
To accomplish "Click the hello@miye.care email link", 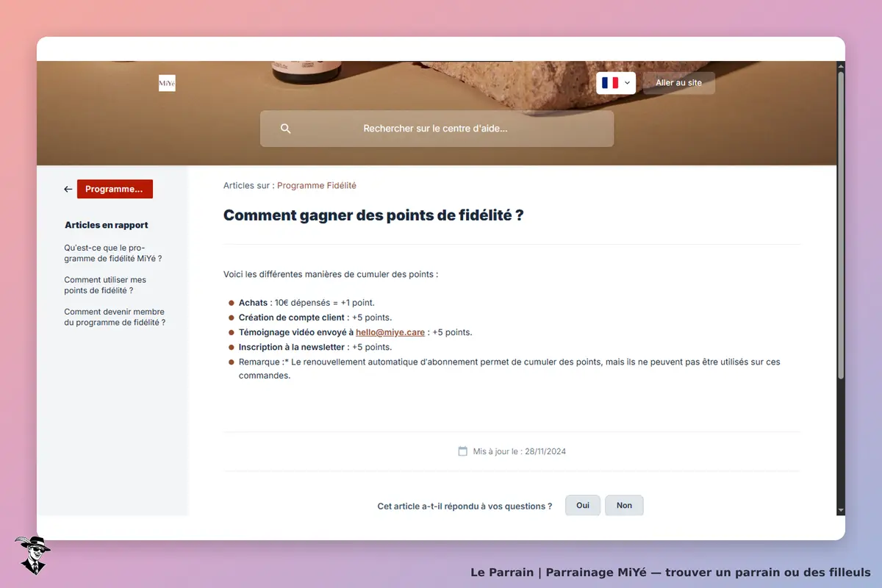I will click(x=390, y=332).
